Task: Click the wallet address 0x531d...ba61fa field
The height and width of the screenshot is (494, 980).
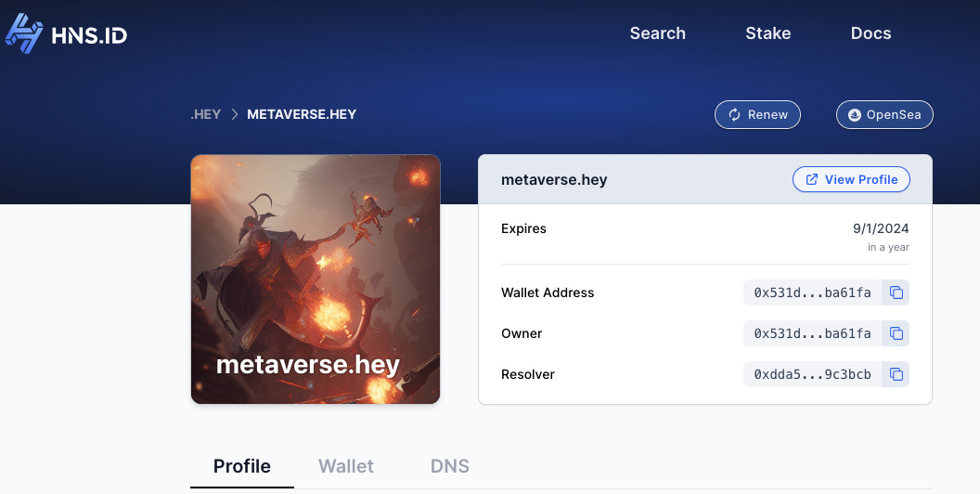Action: 813,292
